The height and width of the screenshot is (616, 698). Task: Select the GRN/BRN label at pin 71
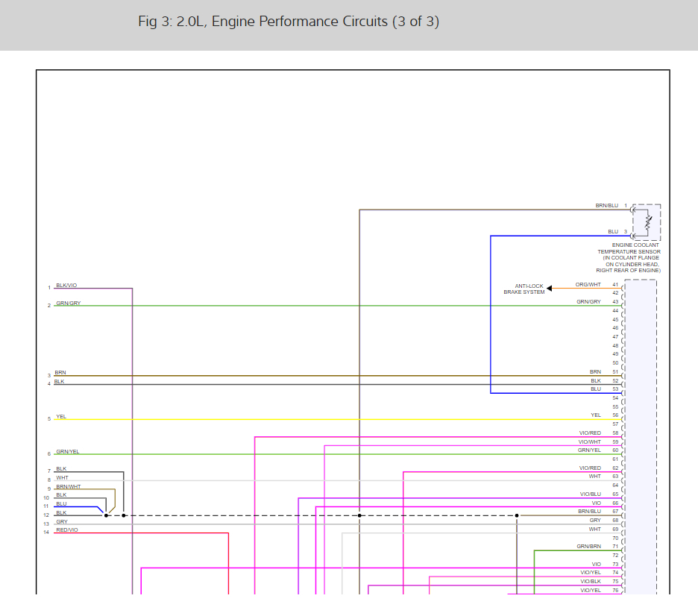pos(588,546)
